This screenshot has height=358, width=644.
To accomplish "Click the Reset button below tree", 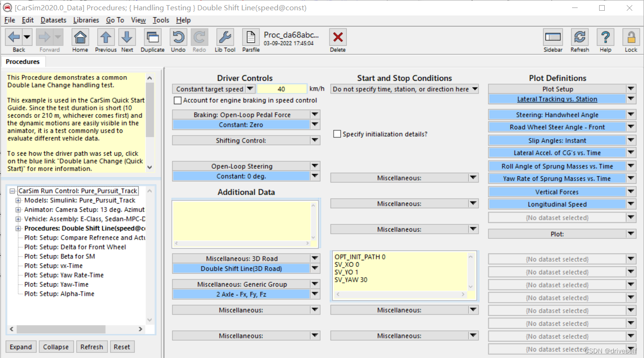I will (x=122, y=347).
